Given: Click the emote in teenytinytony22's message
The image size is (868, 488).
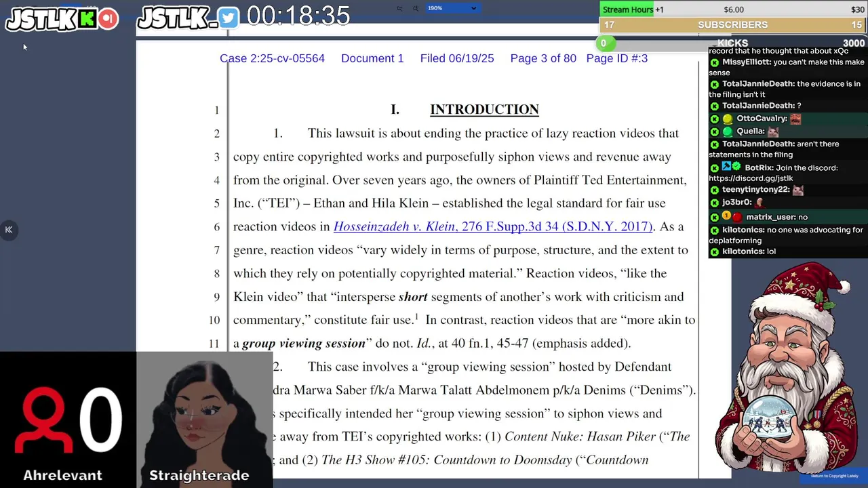Looking at the screenshot, I should (797, 190).
